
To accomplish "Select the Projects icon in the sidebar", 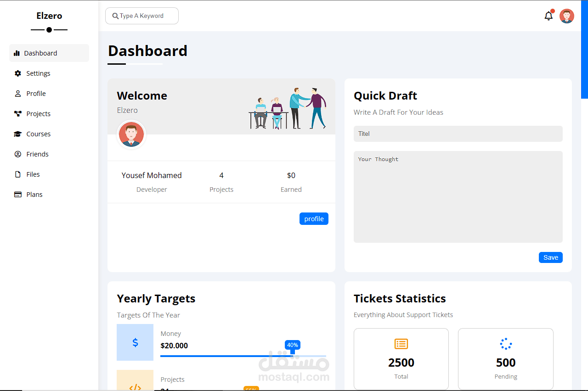I will [17, 113].
